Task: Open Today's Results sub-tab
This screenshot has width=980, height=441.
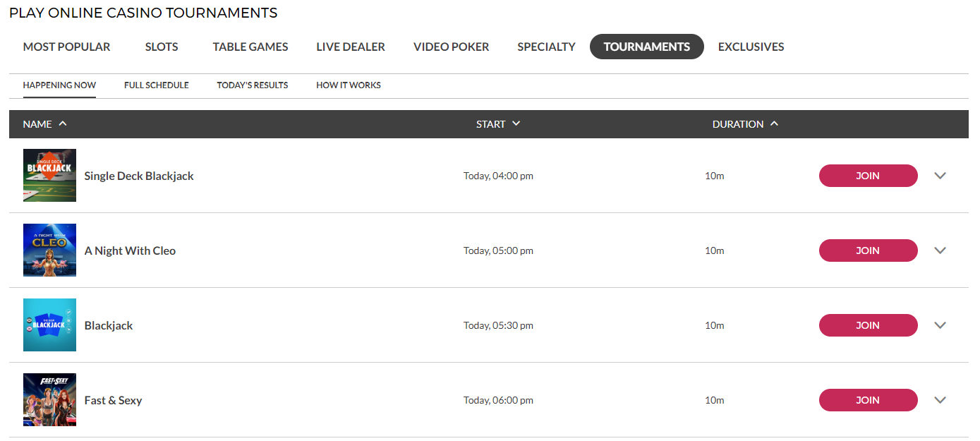Action: 253,85
